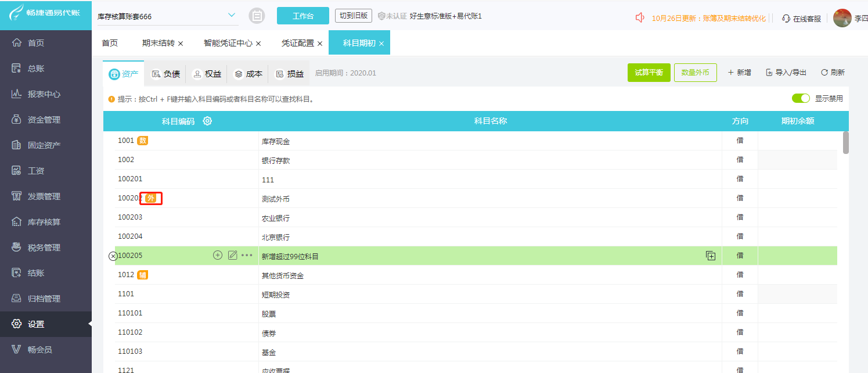Close the 凭证配置 tab
This screenshot has width=868, height=373.
point(320,44)
